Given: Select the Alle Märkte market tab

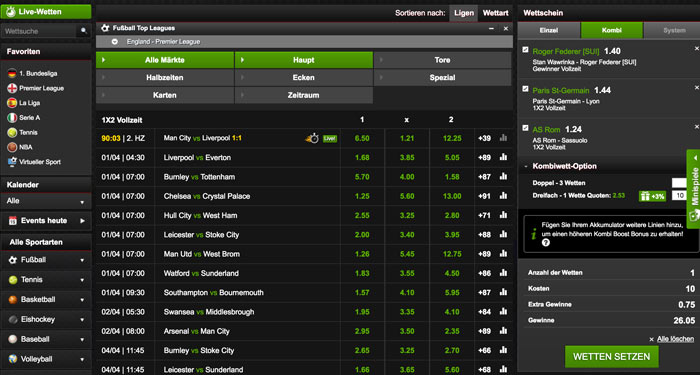Looking at the screenshot, I should [165, 60].
